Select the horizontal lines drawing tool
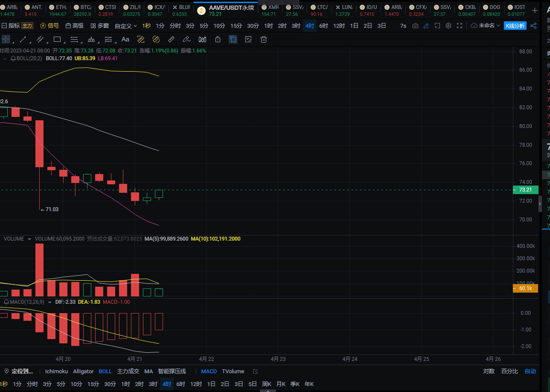This screenshot has width=550, height=392. tap(74, 39)
